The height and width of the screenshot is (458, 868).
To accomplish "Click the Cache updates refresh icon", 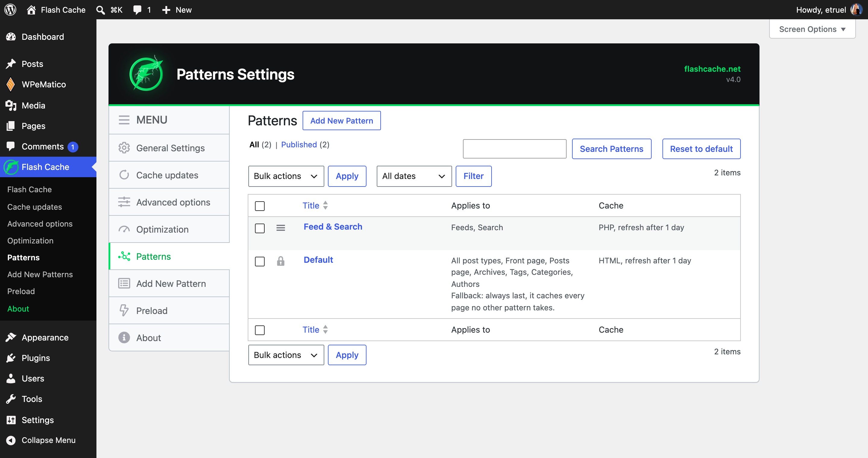I will (x=124, y=175).
